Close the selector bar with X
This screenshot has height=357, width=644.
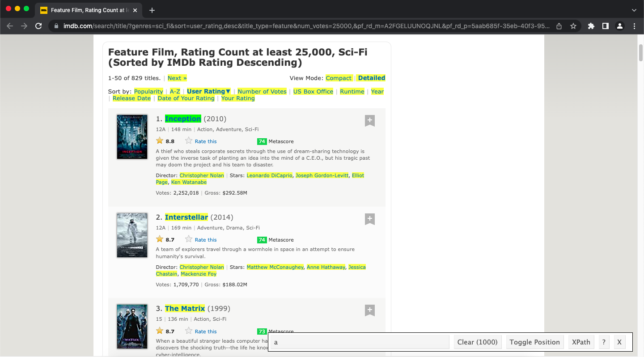pyautogui.click(x=619, y=342)
